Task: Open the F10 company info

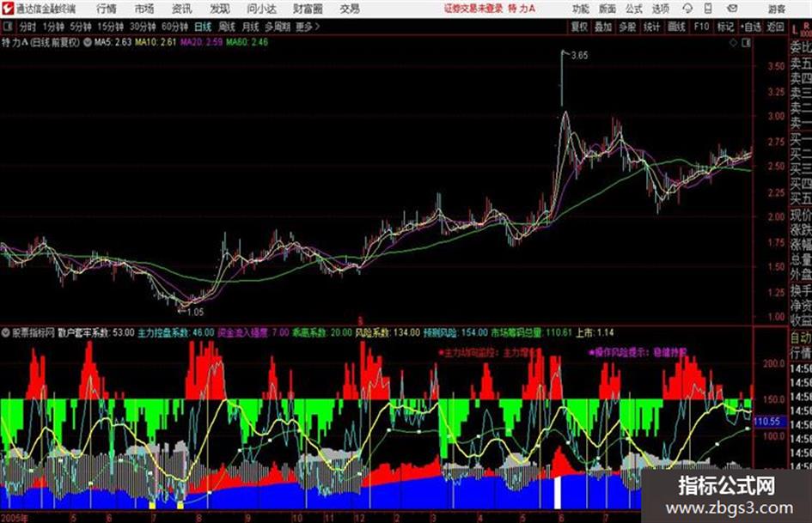Action: (x=701, y=27)
